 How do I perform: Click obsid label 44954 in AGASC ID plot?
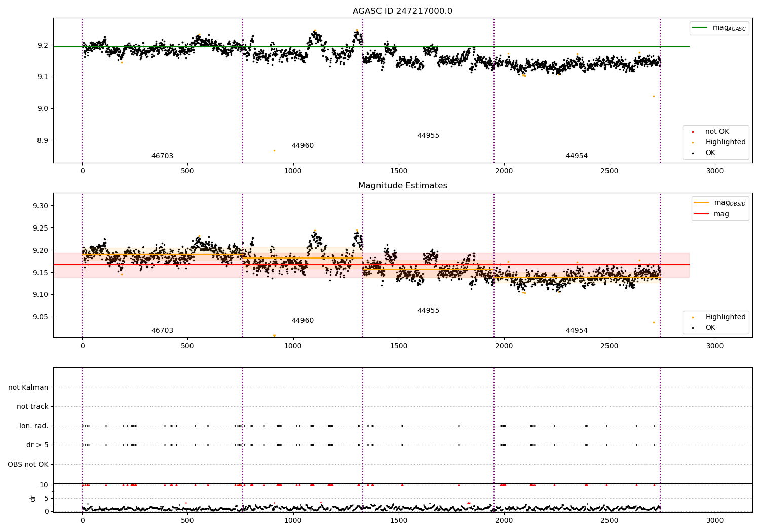point(577,156)
